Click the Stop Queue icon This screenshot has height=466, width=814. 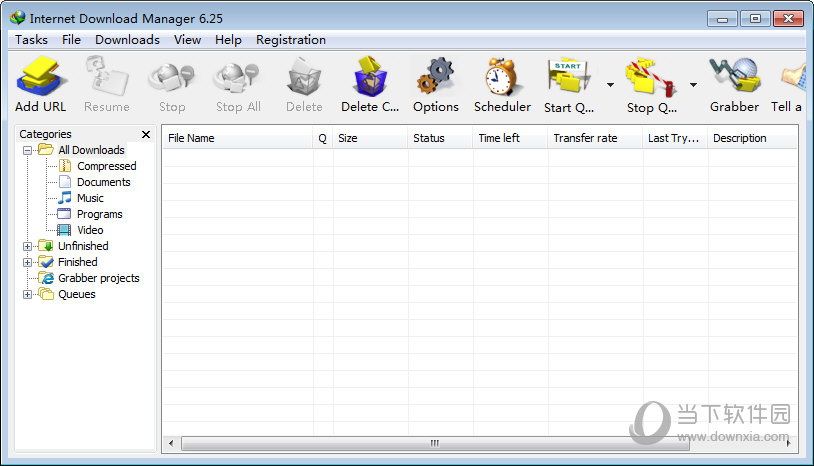651,78
